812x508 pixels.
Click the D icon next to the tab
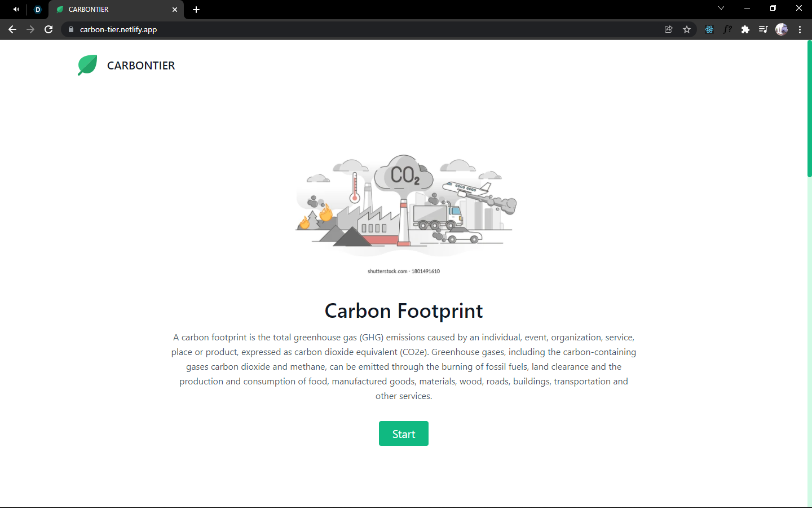click(37, 10)
